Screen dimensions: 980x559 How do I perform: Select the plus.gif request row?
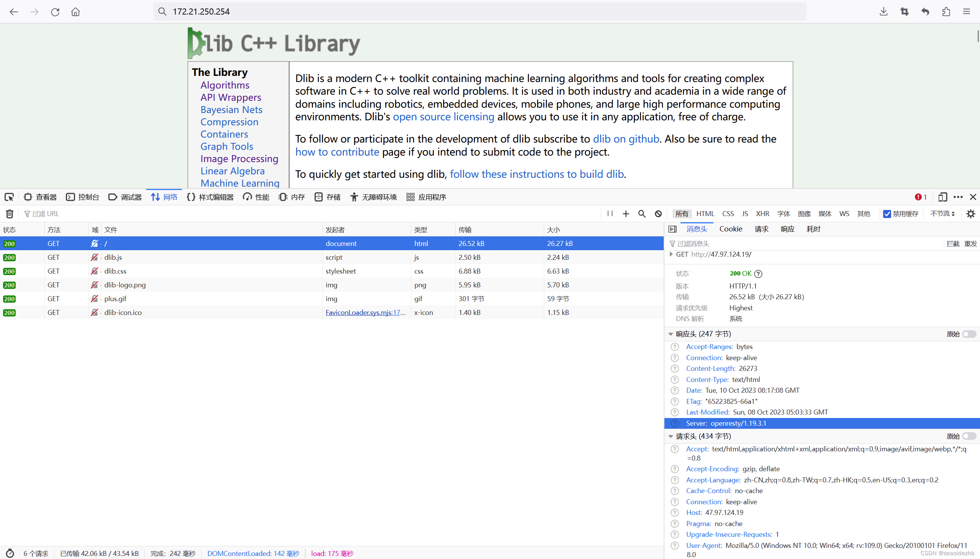pos(332,299)
